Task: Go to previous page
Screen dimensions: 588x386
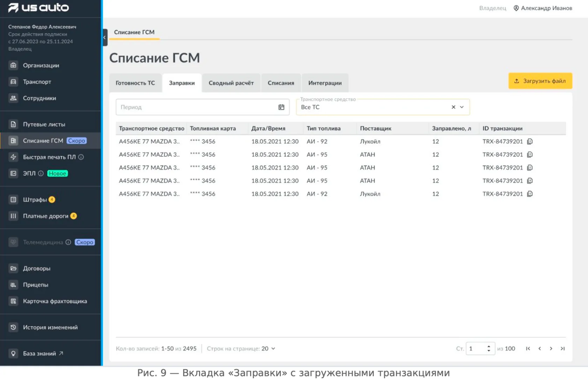Action: click(540, 349)
